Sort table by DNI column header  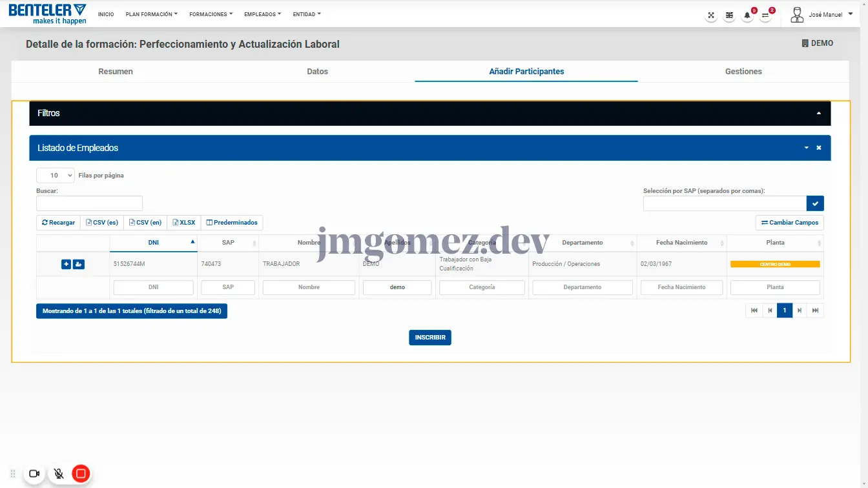pos(153,243)
